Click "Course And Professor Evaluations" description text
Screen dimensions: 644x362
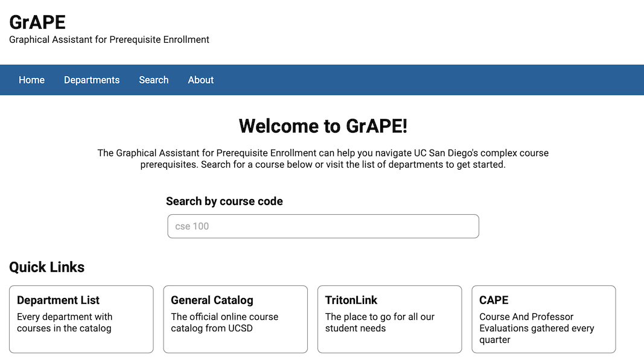pyautogui.click(x=537, y=328)
